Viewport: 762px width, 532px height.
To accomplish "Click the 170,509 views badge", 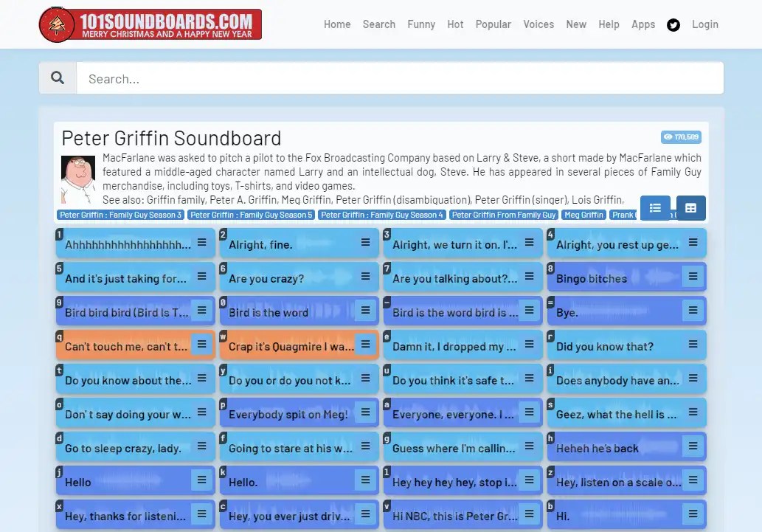I will (x=680, y=137).
